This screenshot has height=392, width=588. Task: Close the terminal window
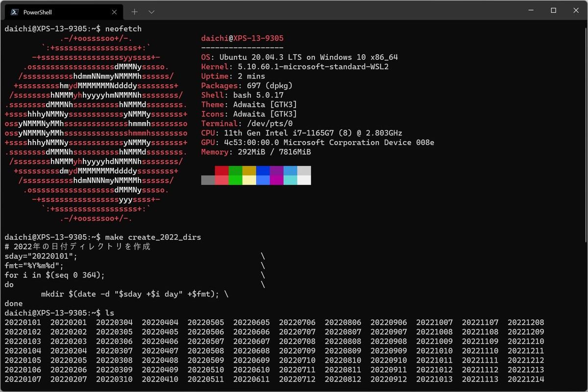click(x=576, y=10)
